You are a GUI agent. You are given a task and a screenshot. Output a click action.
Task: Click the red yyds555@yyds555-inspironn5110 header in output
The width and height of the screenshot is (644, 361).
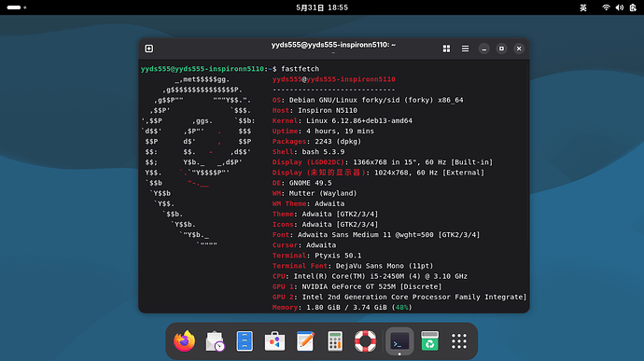click(333, 79)
